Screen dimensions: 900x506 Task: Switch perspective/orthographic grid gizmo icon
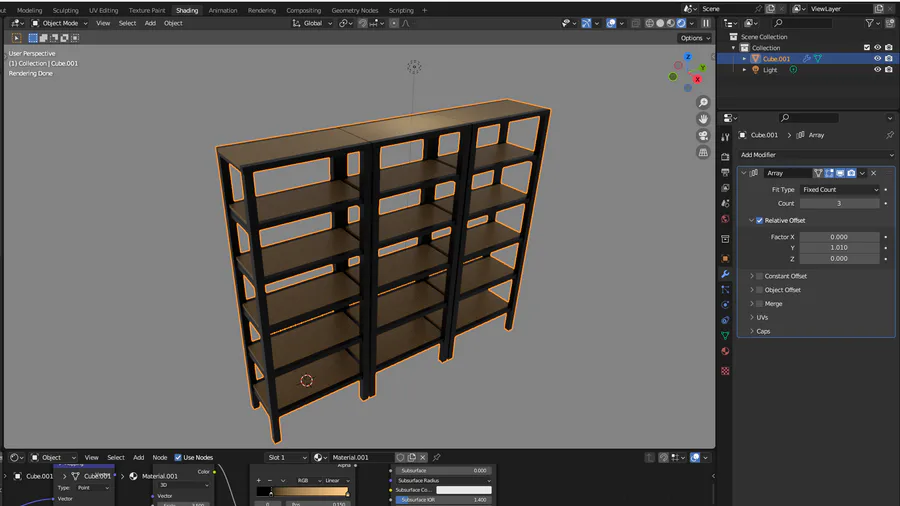pos(703,153)
